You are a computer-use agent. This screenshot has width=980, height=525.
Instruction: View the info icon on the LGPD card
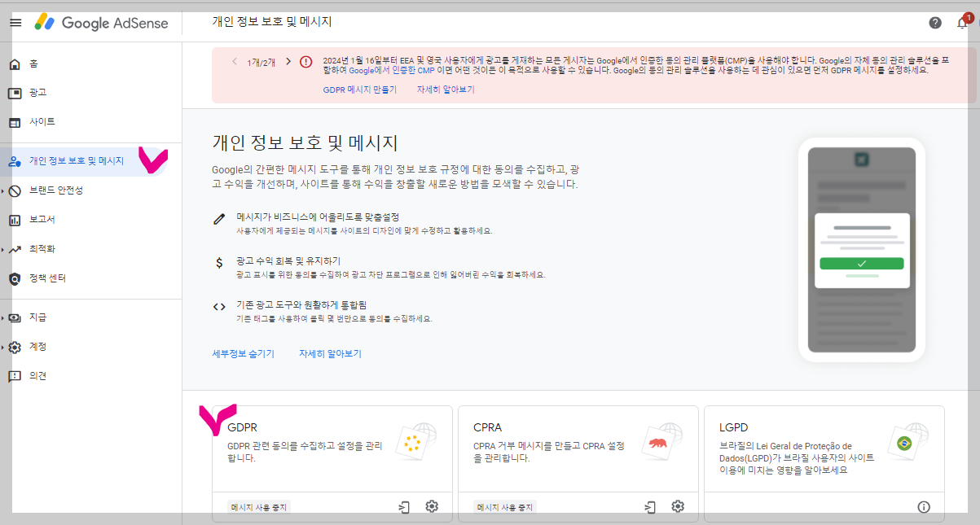pos(925,506)
